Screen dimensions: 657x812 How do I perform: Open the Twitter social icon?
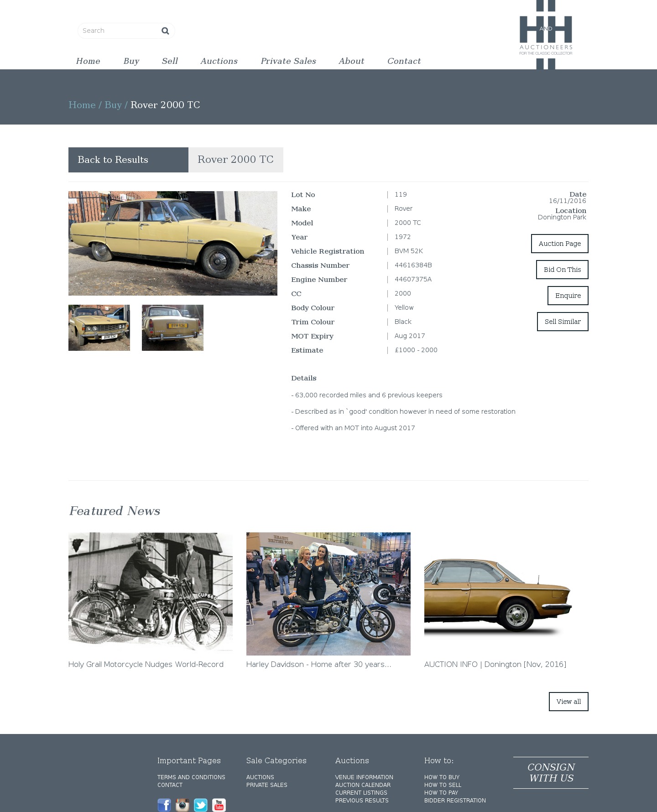[x=201, y=805]
